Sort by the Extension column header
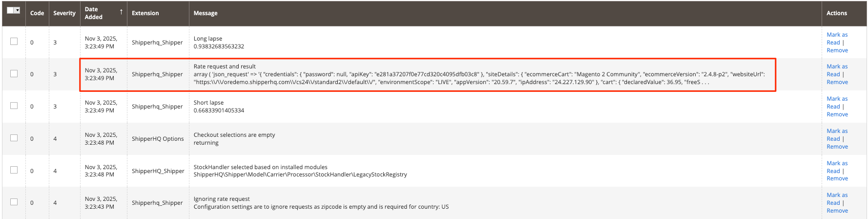868x219 pixels. [x=145, y=13]
